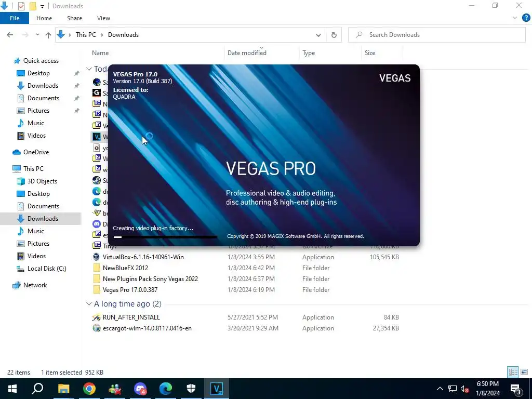Open the Home ribbon tab
The width and height of the screenshot is (532, 399).
click(44, 18)
